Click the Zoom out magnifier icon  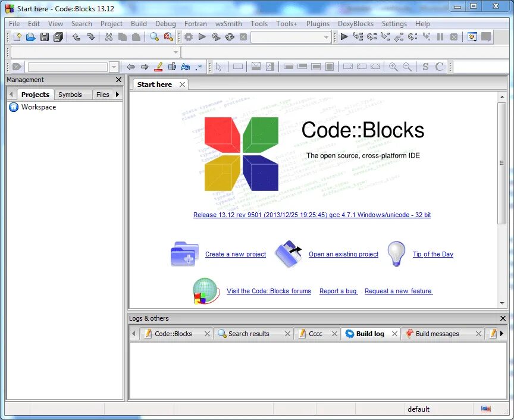(x=407, y=67)
